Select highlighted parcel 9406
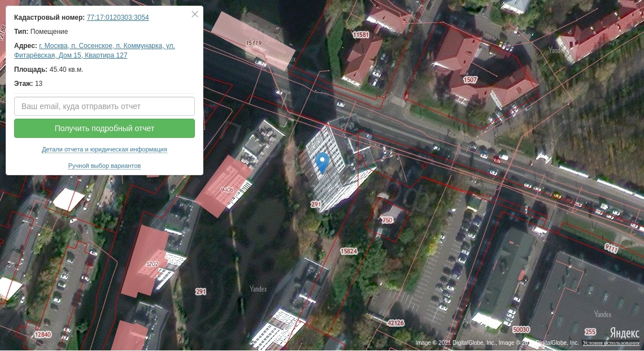This screenshot has width=644, height=351. tap(227, 190)
